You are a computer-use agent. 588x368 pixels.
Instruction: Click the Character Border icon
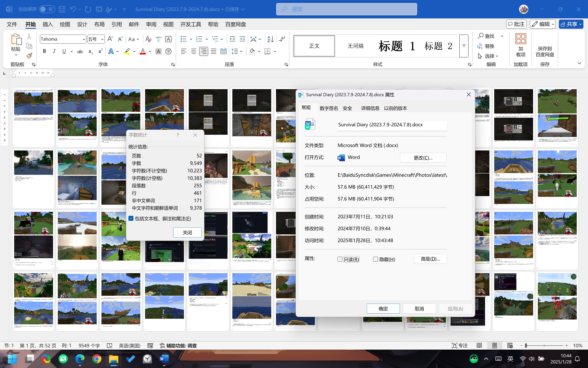[168, 39]
